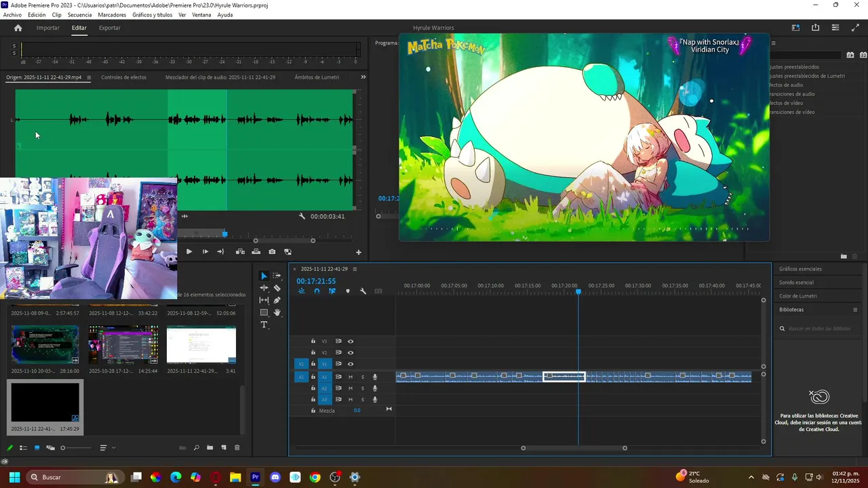Open timeline display settings wrench
Screen dimensions: 868x488
point(363,291)
